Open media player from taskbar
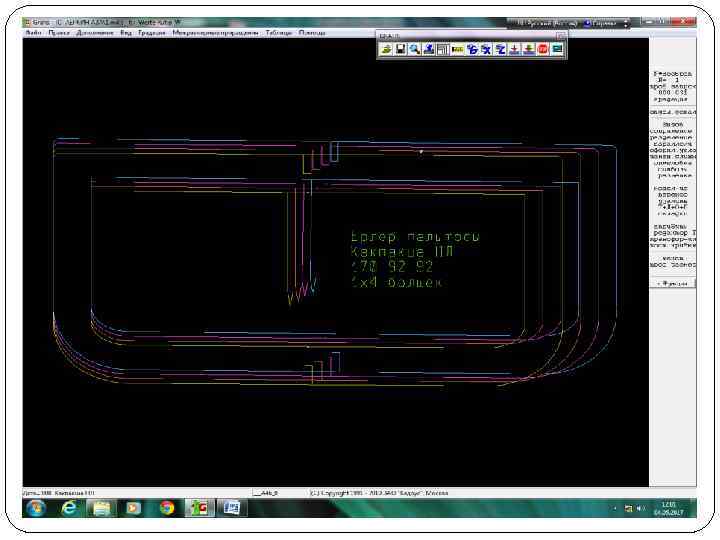The image size is (720, 540). click(x=134, y=508)
